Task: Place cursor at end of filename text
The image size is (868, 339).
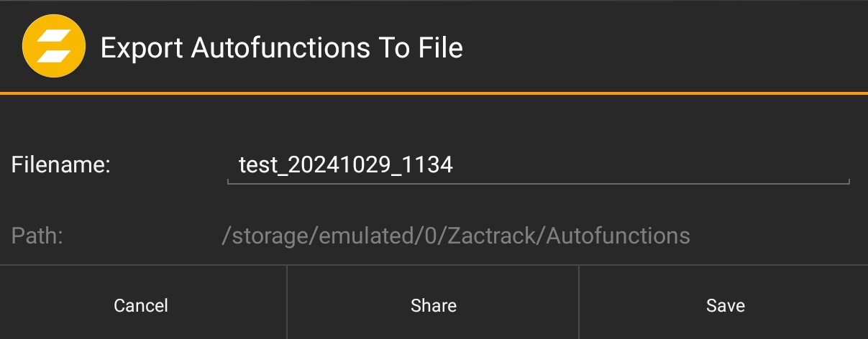Action: pos(454,166)
